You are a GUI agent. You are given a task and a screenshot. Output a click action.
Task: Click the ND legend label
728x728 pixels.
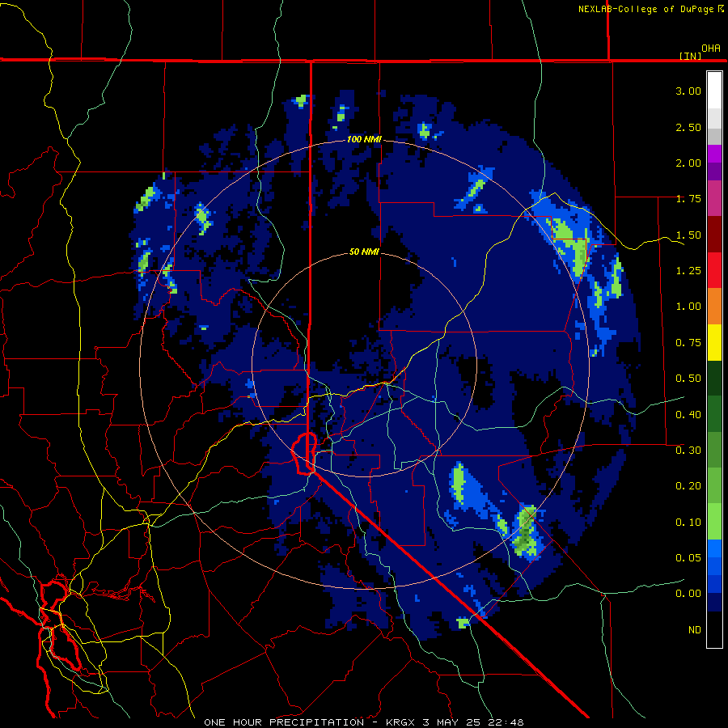tap(695, 630)
